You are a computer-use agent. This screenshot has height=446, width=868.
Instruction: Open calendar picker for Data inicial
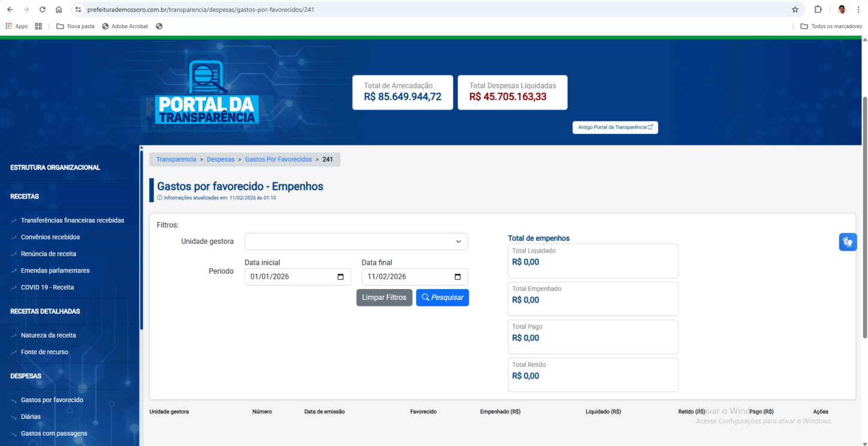coord(341,277)
